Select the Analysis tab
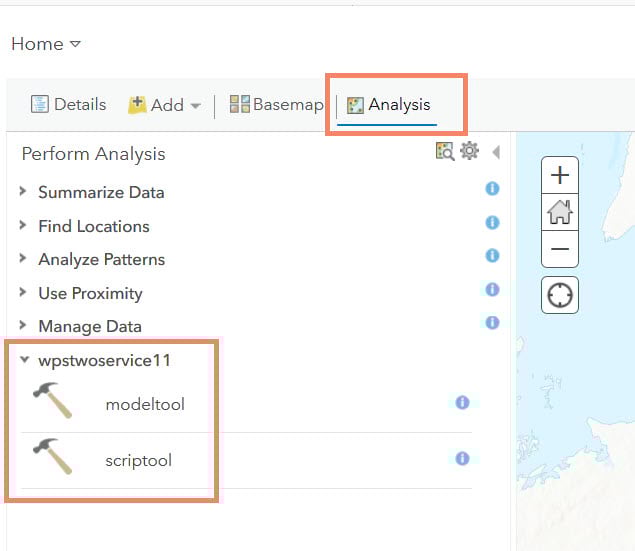635x551 pixels. [x=388, y=105]
